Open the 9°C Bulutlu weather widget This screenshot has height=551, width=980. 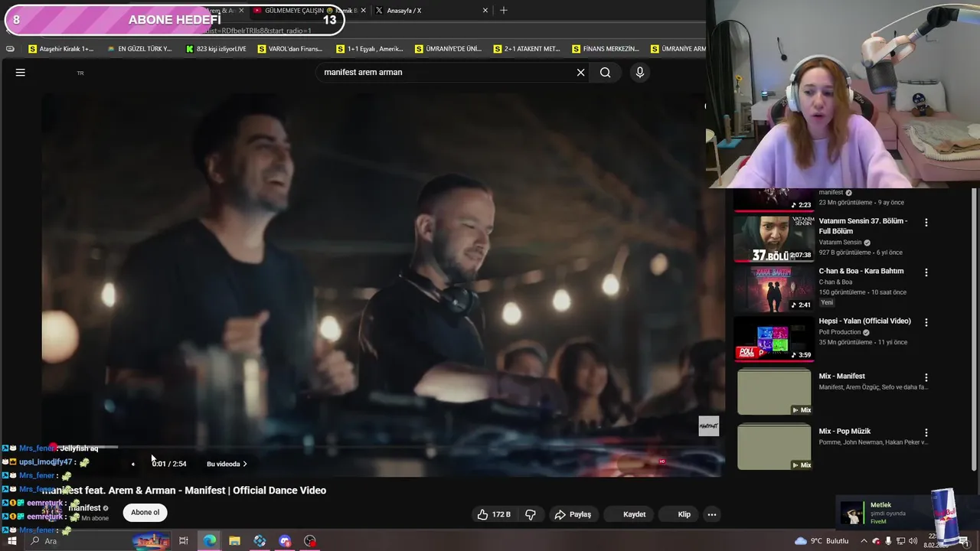(821, 541)
